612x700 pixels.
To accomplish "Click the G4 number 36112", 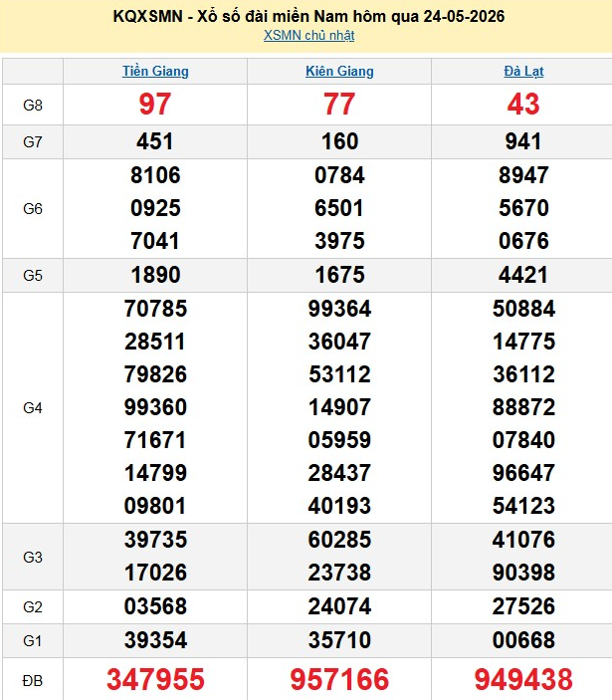I will pos(523,374).
